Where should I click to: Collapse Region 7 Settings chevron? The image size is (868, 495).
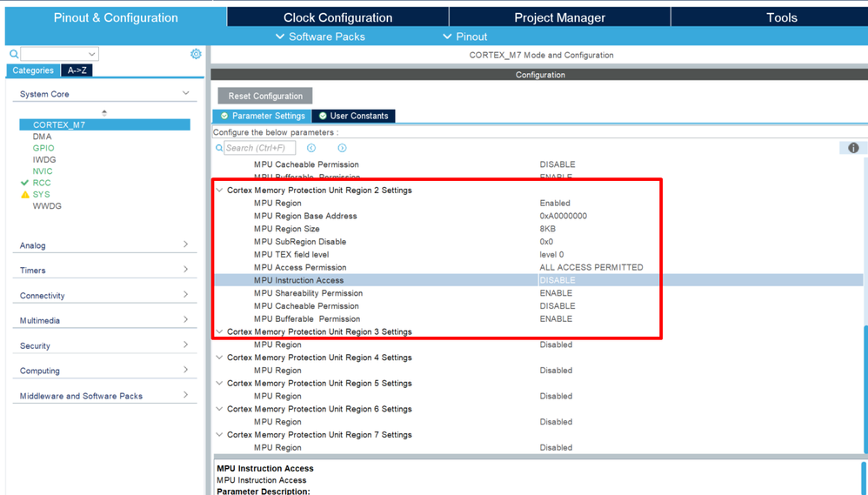(x=220, y=435)
